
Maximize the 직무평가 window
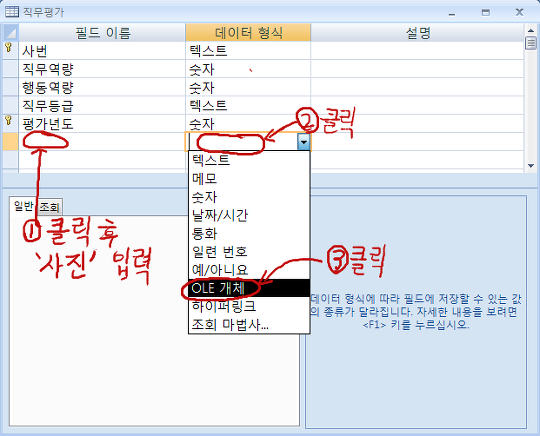tap(486, 13)
